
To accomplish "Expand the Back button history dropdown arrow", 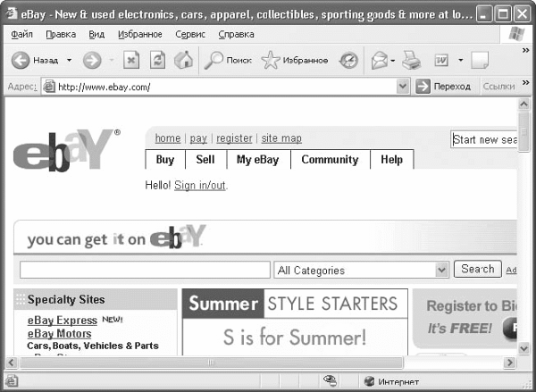I will pyautogui.click(x=68, y=61).
